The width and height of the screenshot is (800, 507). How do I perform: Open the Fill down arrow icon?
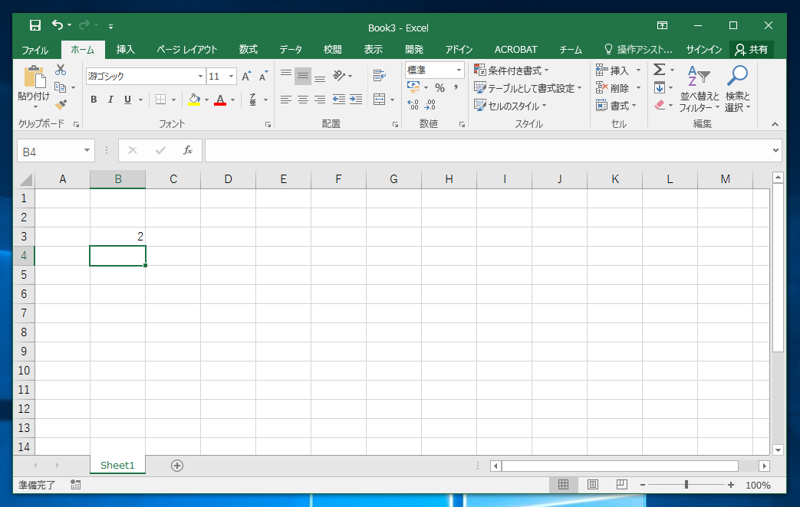(x=659, y=88)
